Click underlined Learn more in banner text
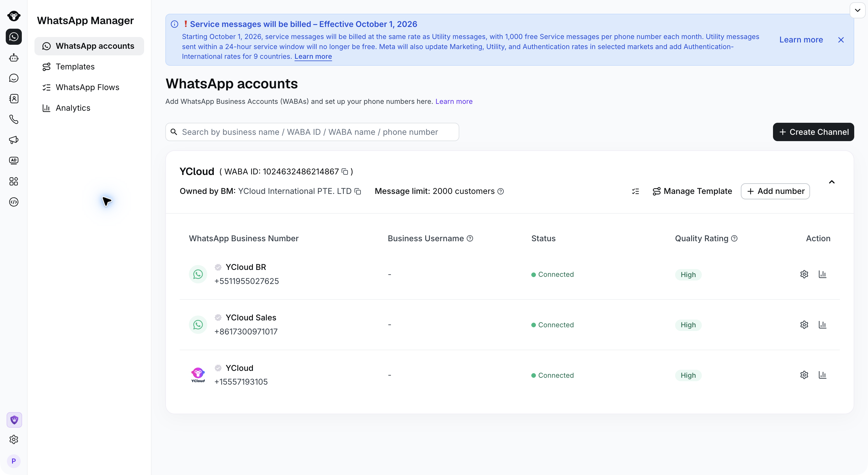Screen dimensions: 868x475 tap(313, 57)
